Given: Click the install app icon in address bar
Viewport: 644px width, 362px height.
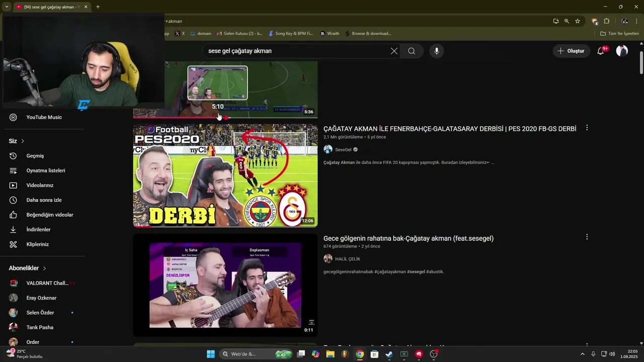Looking at the screenshot, I should pos(555,21).
